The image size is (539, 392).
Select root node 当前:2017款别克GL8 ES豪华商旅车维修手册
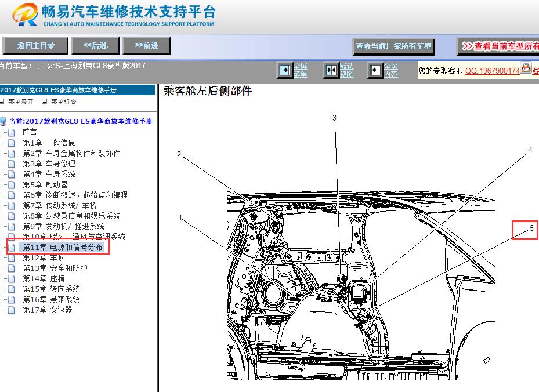point(81,121)
